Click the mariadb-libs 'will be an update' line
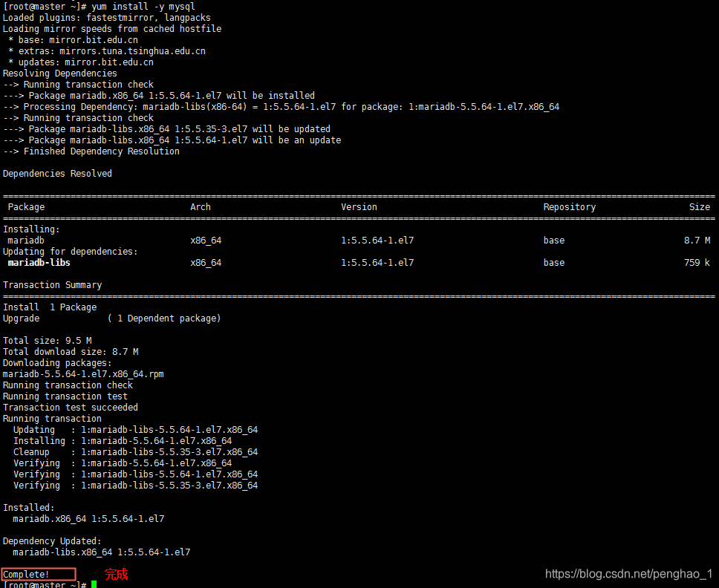 (172, 140)
